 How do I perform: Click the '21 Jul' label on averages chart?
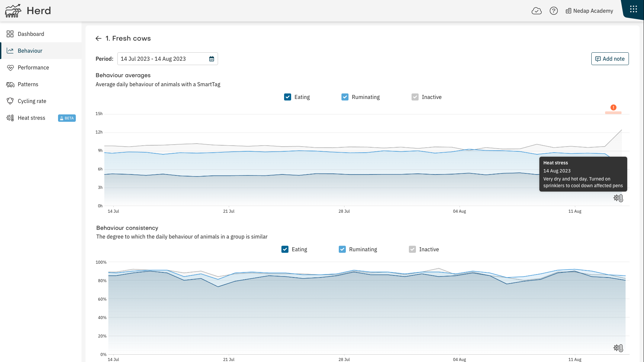[x=229, y=211]
